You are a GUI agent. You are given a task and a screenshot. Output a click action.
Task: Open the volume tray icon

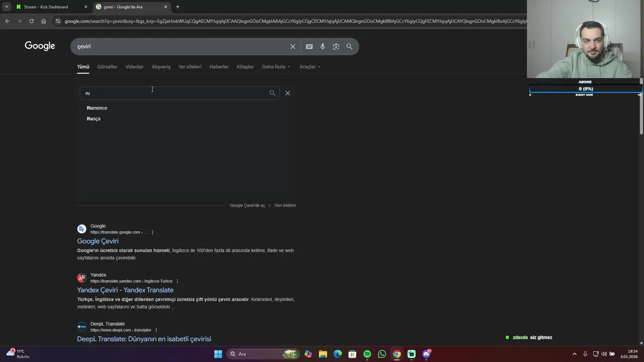604,354
